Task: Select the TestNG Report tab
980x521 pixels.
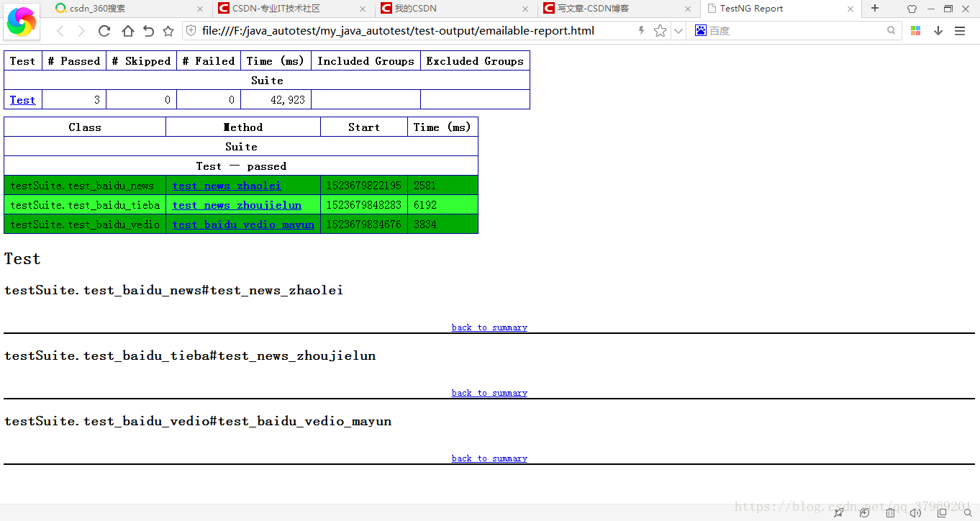Action: pyautogui.click(x=780, y=9)
